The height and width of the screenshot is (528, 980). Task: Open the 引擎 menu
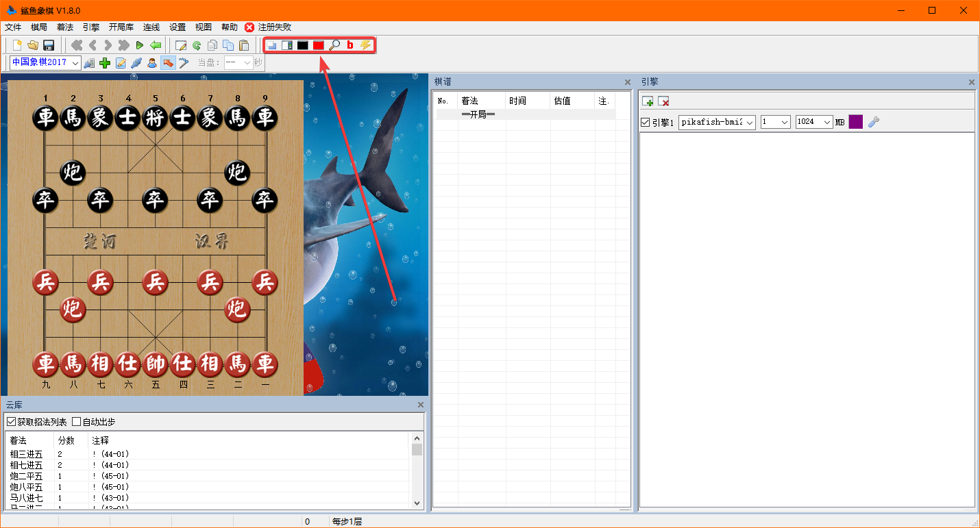(91, 27)
